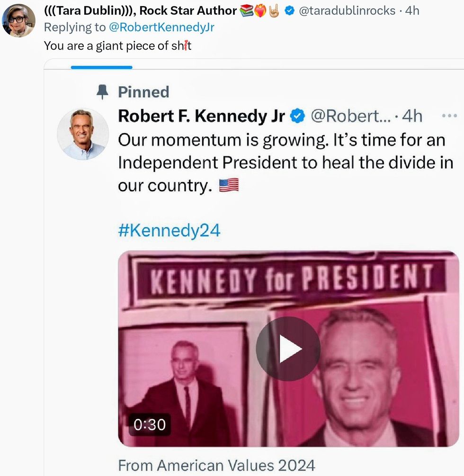The height and width of the screenshot is (476, 464).
Task: Click the 0:30 video duration badge
Action: (149, 425)
